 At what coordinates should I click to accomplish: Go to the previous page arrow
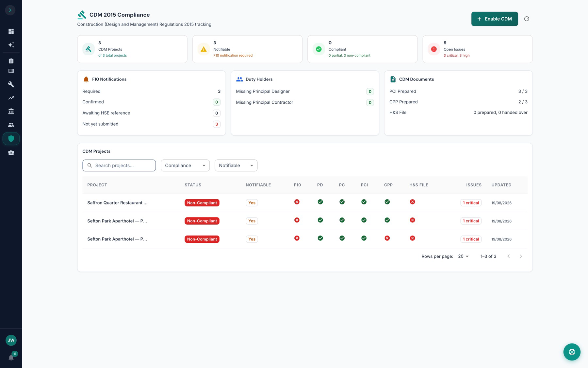point(508,256)
